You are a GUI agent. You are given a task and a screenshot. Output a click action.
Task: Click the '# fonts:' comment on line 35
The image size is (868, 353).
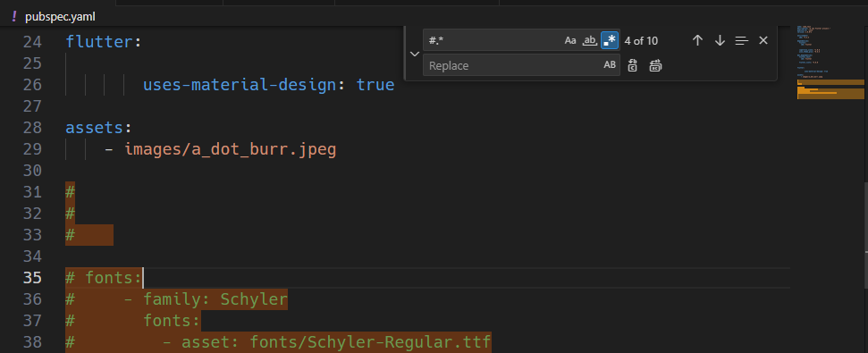point(104,278)
